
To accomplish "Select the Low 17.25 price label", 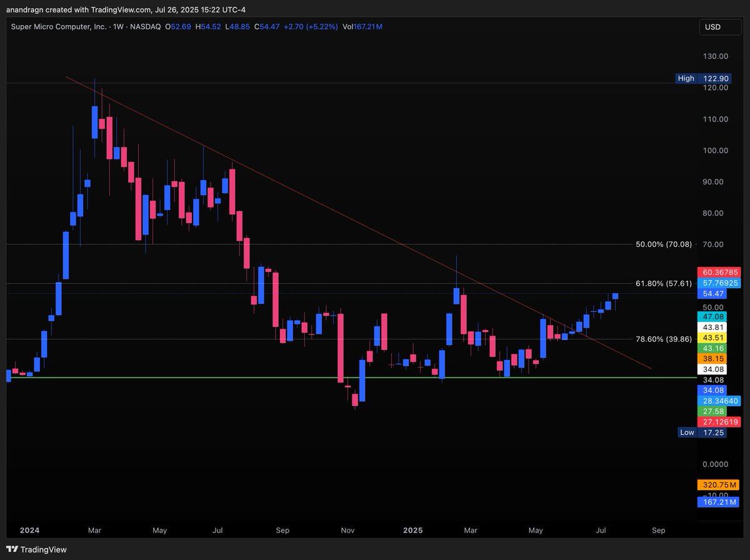I will tap(702, 432).
